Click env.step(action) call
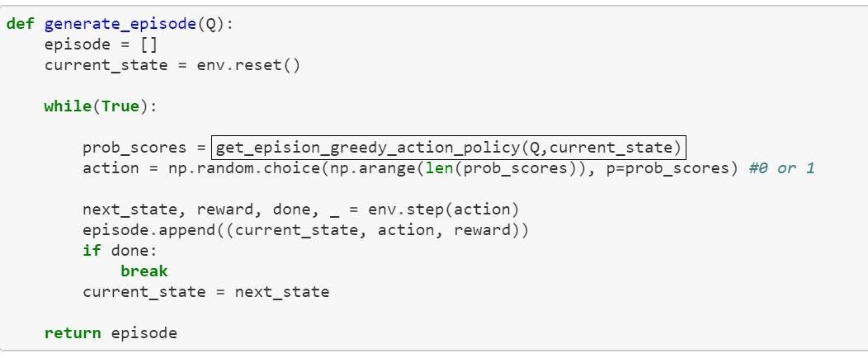This screenshot has height=358, width=868. (443, 210)
